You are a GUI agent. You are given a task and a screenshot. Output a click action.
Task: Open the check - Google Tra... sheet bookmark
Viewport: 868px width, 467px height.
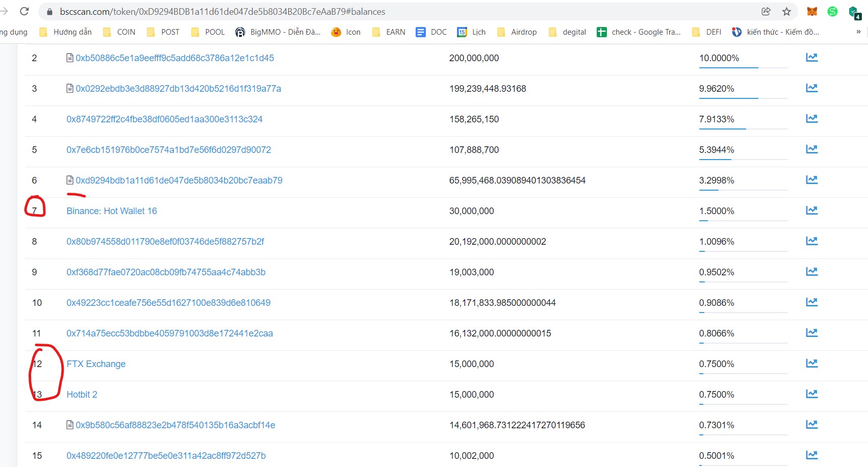(x=639, y=32)
